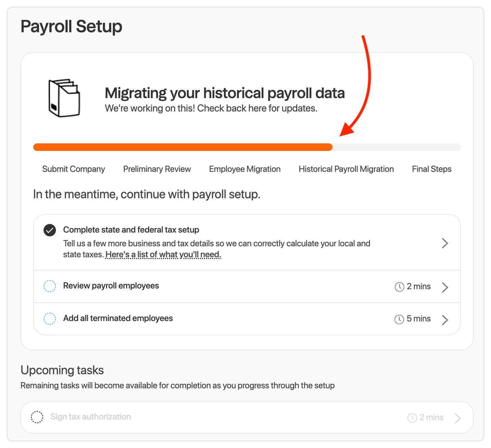This screenshot has width=491, height=448.
Task: Open "Here's a list of what you'll need" link
Action: pos(163,255)
